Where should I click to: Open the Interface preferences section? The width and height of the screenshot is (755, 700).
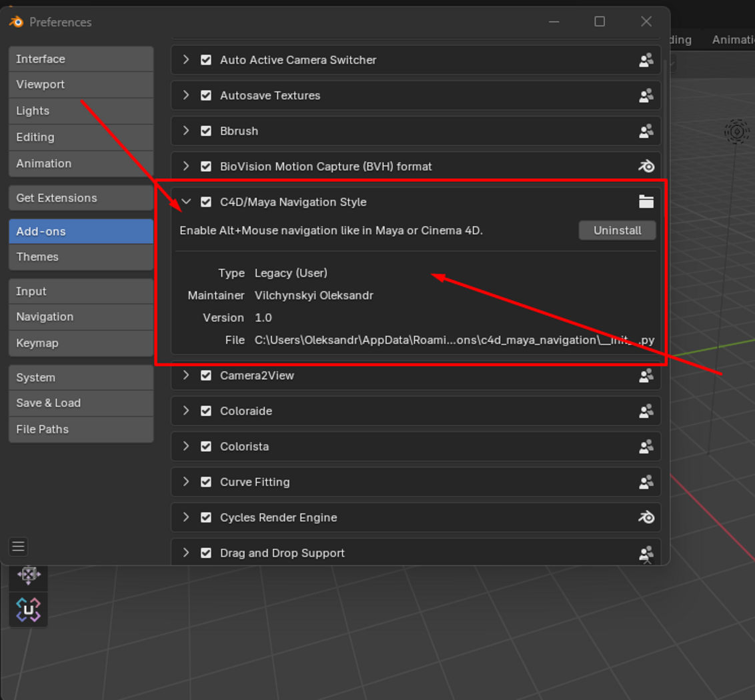click(x=81, y=59)
